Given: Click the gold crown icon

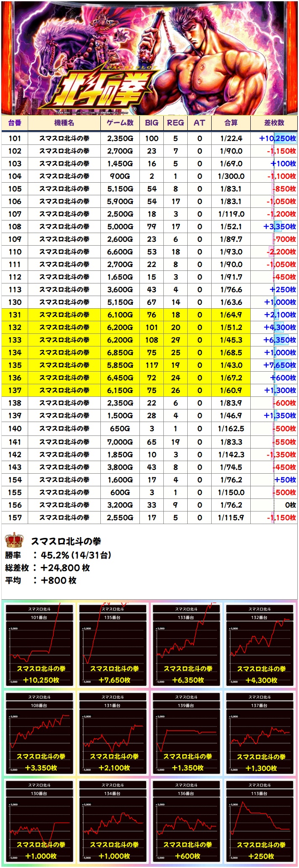Looking at the screenshot, I should (14, 540).
